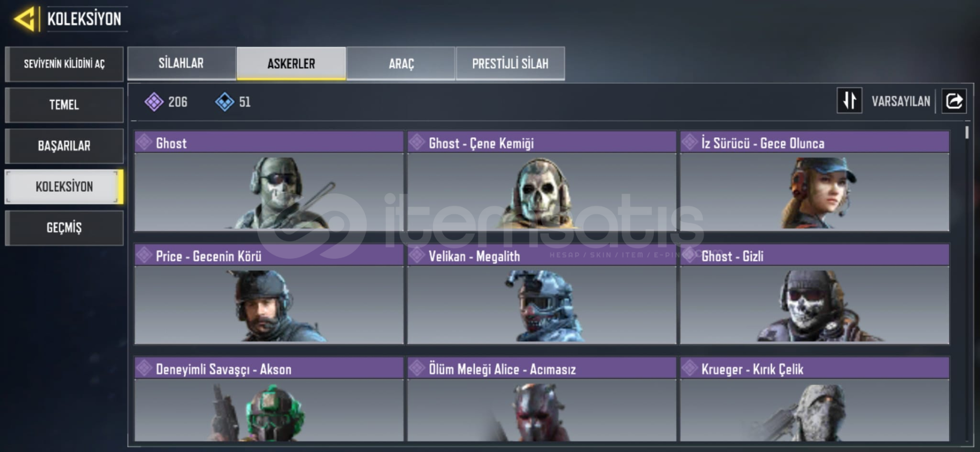
Task: Select the Velikan - Megalith skin card
Action: click(x=542, y=294)
